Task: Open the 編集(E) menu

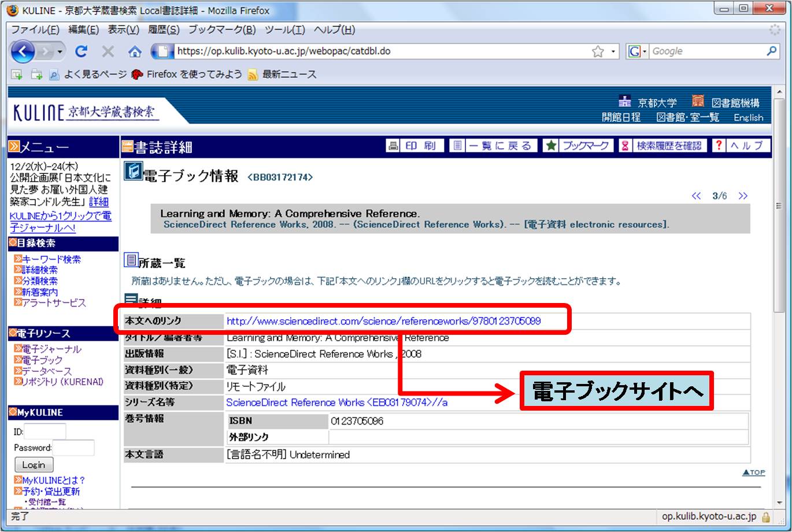Action: pyautogui.click(x=83, y=29)
